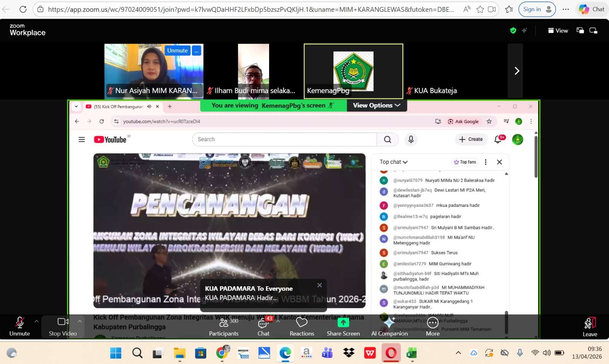Show next participants with right arrow
Image resolution: width=609 pixels, height=364 pixels.
(516, 71)
